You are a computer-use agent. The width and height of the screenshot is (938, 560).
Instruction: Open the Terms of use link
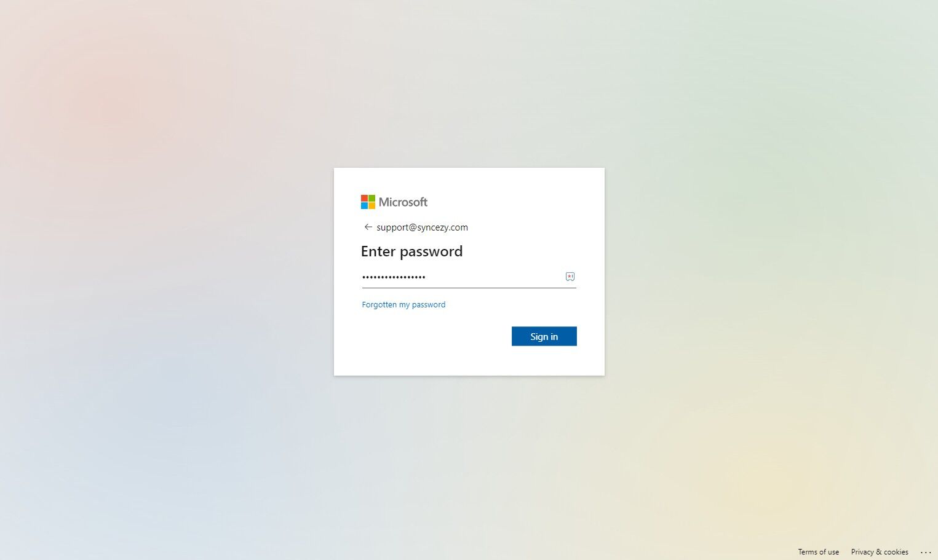pyautogui.click(x=818, y=552)
